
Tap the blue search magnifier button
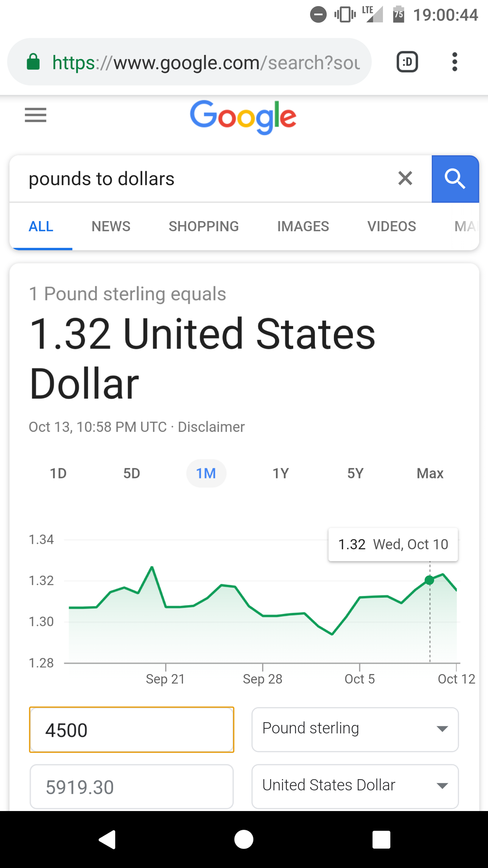[x=455, y=179]
